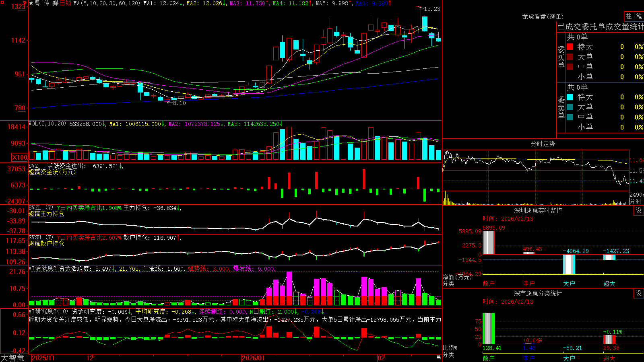This screenshot has width=644, height=362.
Task: Click the 深市超赢分类统计 panel title
Action: pyautogui.click(x=538, y=293)
